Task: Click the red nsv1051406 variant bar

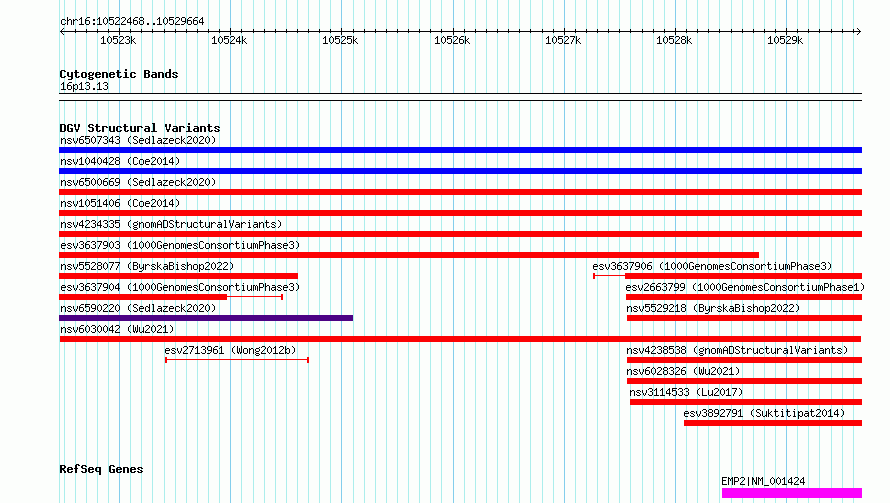Action: click(460, 213)
